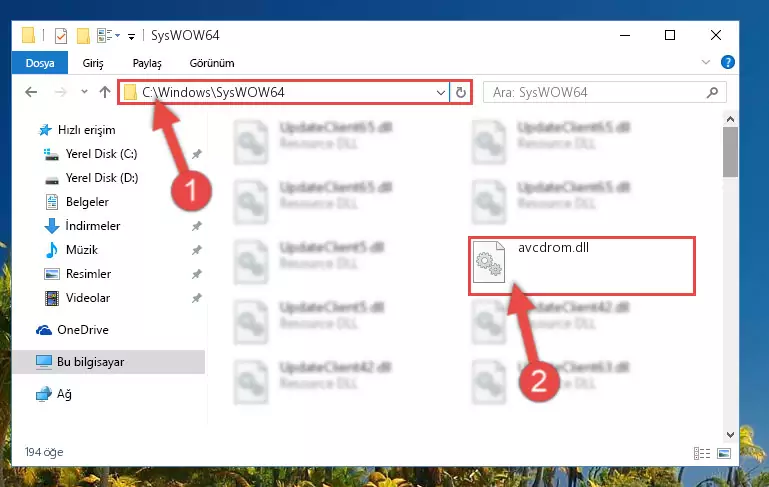The height and width of the screenshot is (487, 769).
Task: Click the OneDrive cloud icon
Action: coord(44,330)
